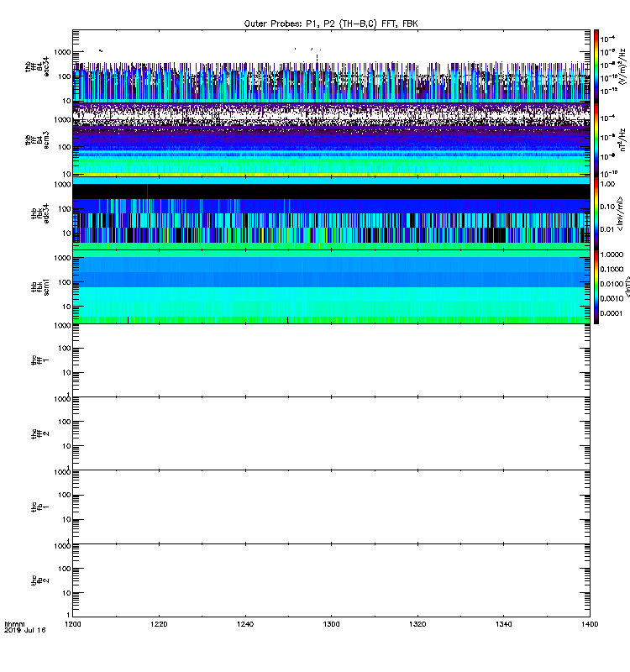Select the '<|nT|>' colorbar unit label
The image size is (630, 672).
(x=627, y=286)
